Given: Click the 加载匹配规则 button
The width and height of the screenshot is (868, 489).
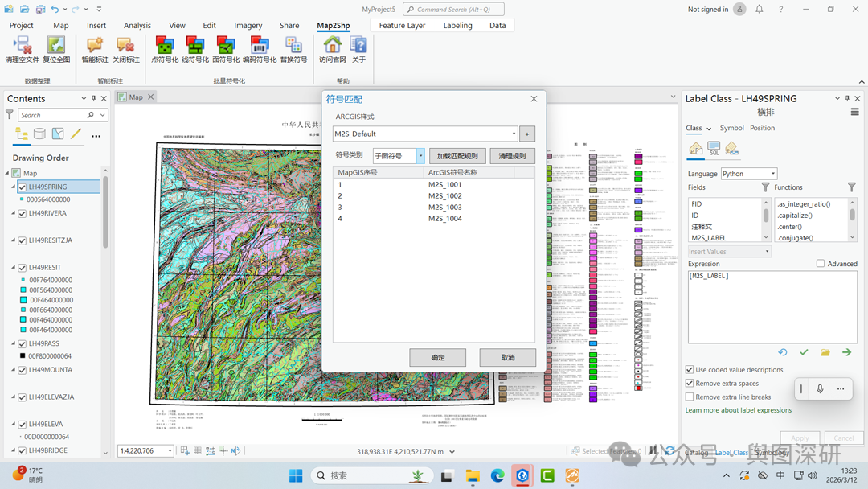Looking at the screenshot, I should click(457, 156).
